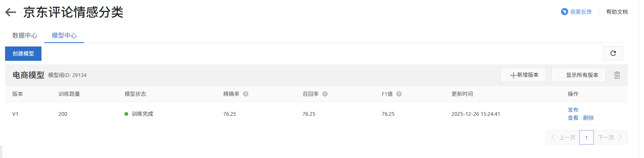Click the 精确率 help question icon
644x158 pixels.
pyautogui.click(x=246, y=94)
